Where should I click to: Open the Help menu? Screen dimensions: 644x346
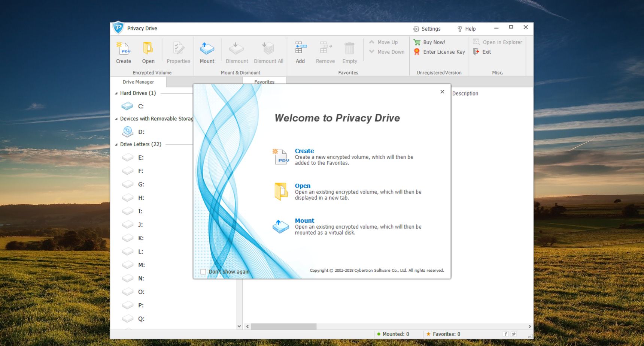click(x=467, y=29)
